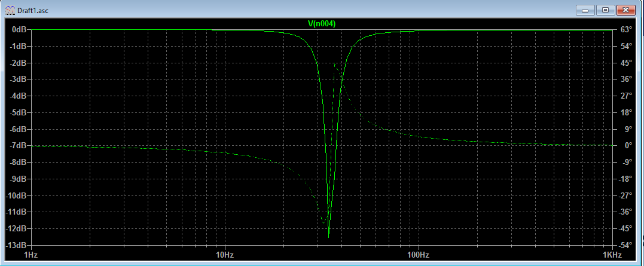Click the 36° phase axis label
Viewport: 644px width, 266px height.
pos(625,80)
